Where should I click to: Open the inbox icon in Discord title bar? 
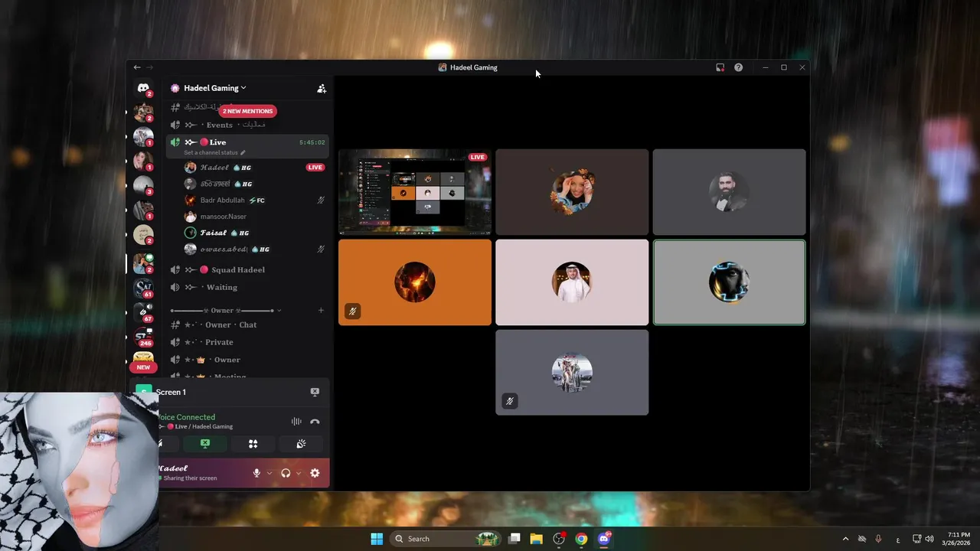(720, 67)
